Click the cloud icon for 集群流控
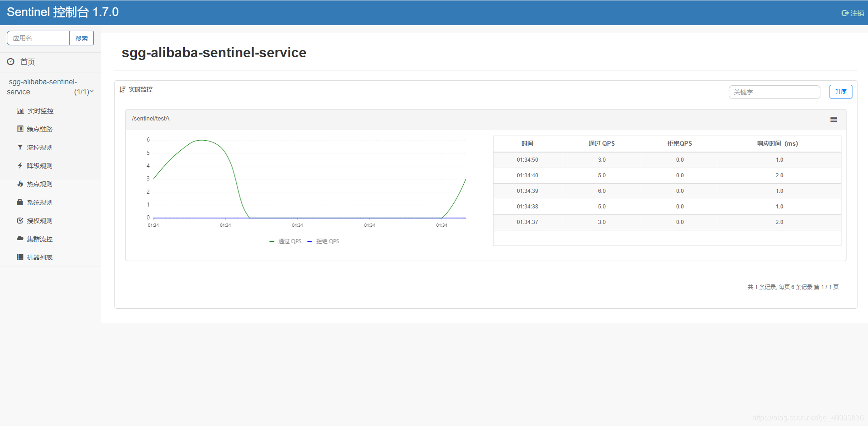This screenshot has width=868, height=426. coord(20,239)
